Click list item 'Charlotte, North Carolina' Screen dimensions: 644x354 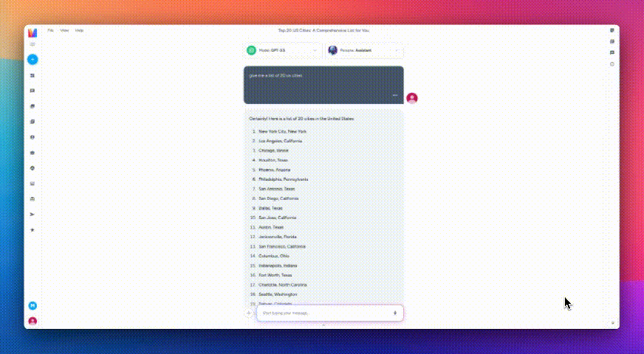pyautogui.click(x=283, y=285)
